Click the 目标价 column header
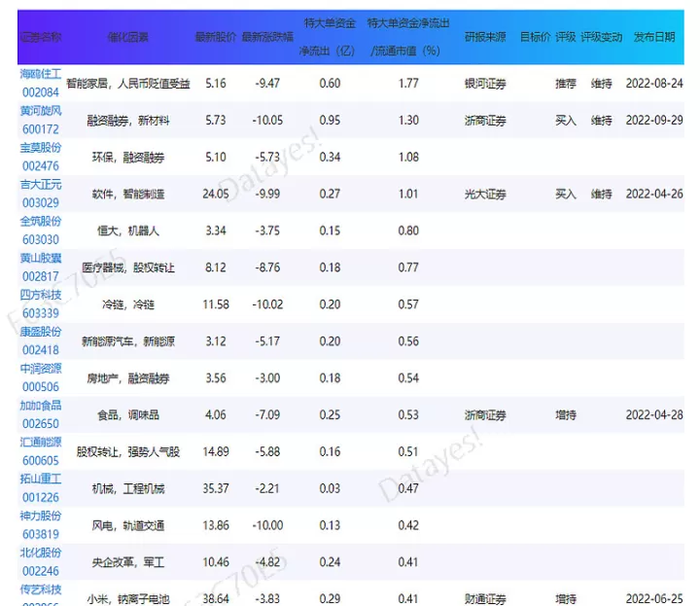The height and width of the screenshot is (606, 700). (536, 37)
